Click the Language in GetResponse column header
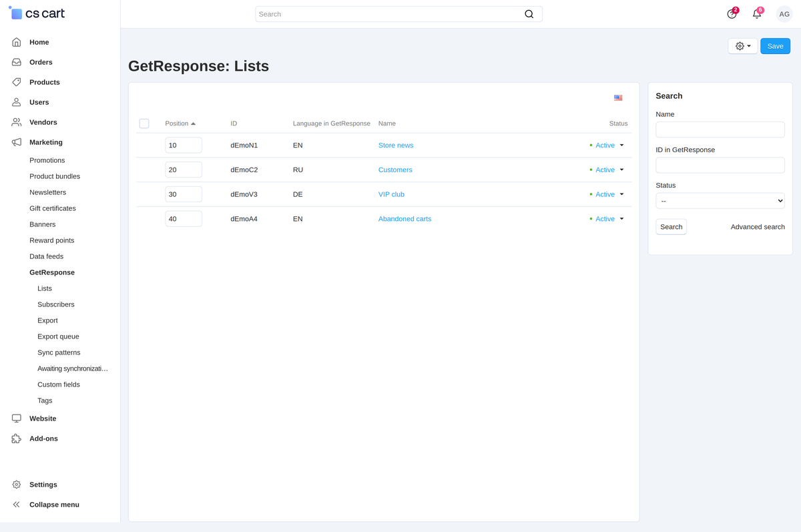801x532 pixels. [332, 123]
